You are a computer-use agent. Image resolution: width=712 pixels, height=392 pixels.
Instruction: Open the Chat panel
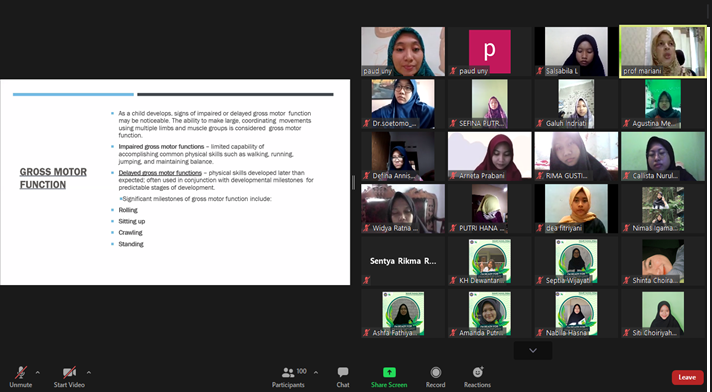tap(343, 377)
